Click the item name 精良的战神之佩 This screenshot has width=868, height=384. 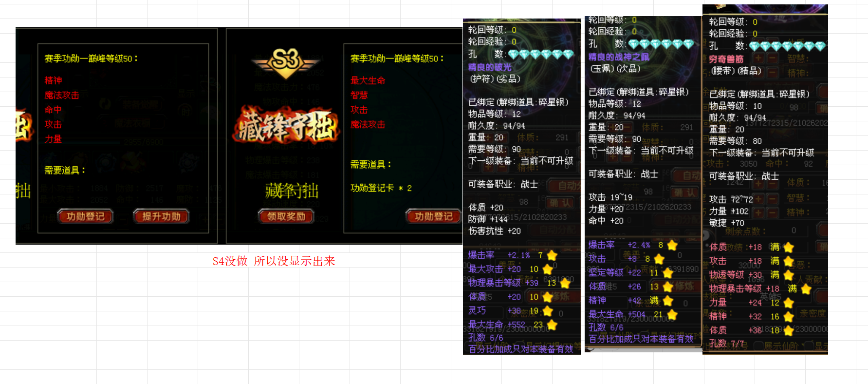(619, 57)
